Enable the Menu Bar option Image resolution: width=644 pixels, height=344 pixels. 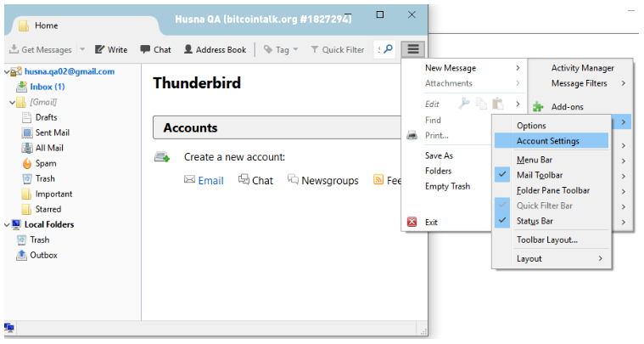pyautogui.click(x=552, y=160)
